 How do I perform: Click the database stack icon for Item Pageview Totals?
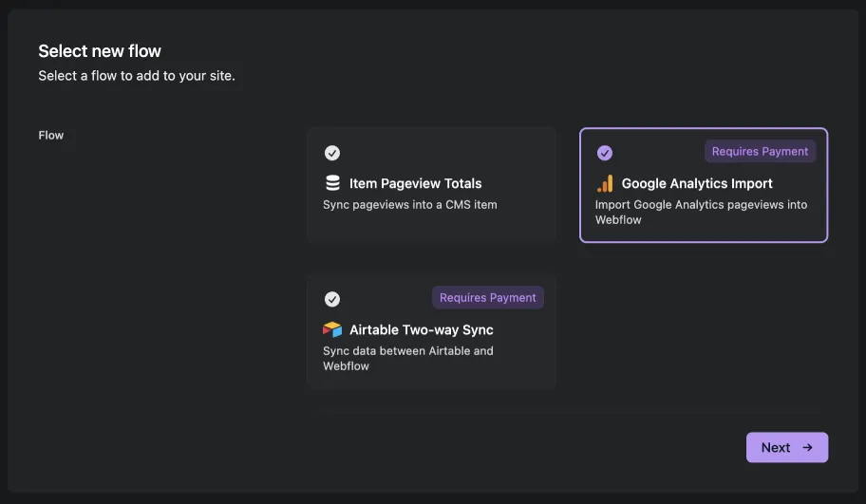click(332, 183)
